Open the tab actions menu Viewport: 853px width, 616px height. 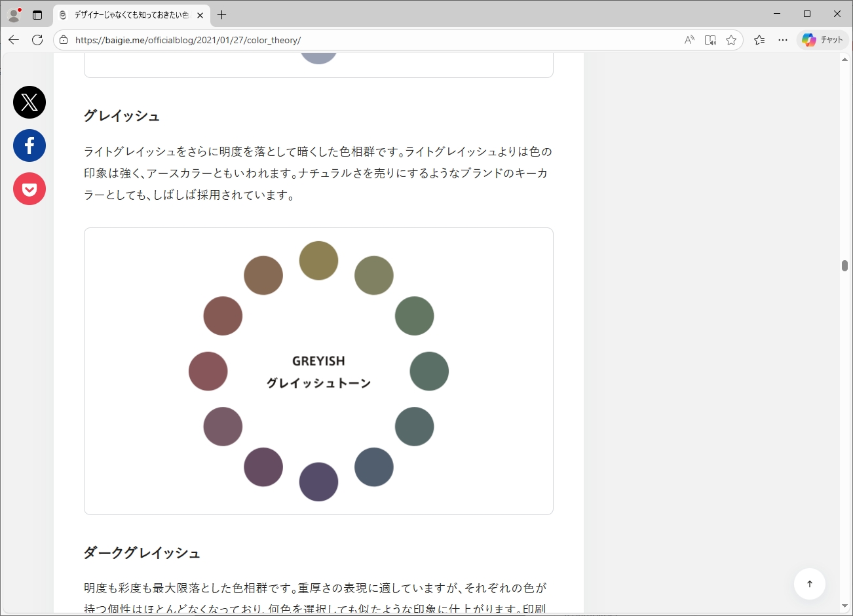click(x=37, y=14)
